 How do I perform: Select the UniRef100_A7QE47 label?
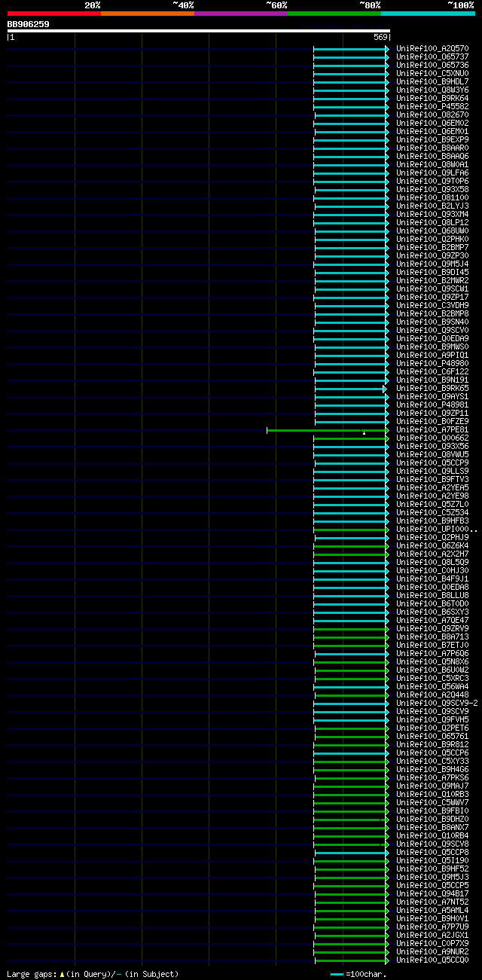pyautogui.click(x=432, y=620)
